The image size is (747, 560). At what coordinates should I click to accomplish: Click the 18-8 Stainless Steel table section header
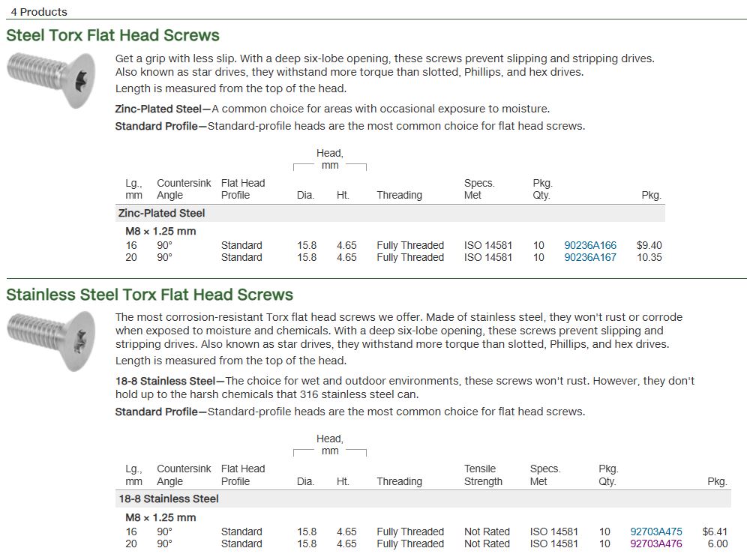[x=168, y=499]
